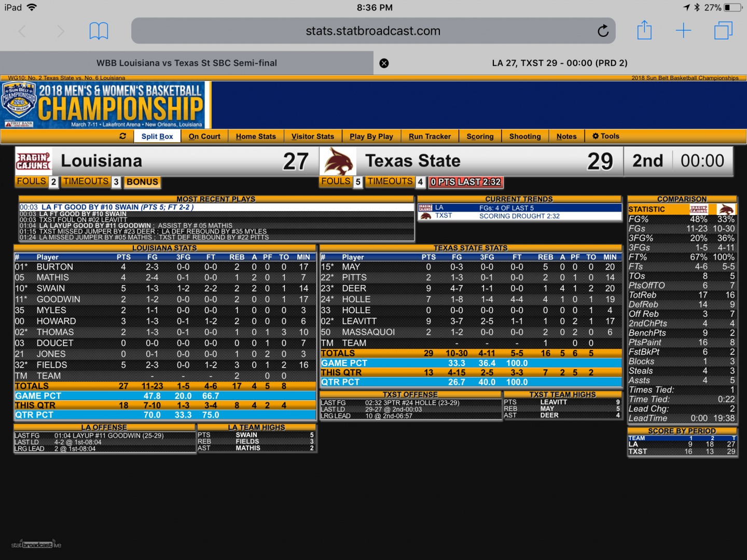
Task: Show all open tabs overview icon
Action: 723,31
